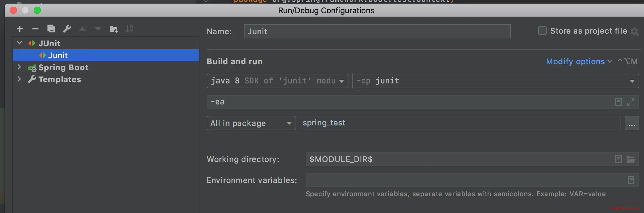The width and height of the screenshot is (644, 213).
Task: Add a new run configuration with plus icon
Action: click(x=20, y=29)
